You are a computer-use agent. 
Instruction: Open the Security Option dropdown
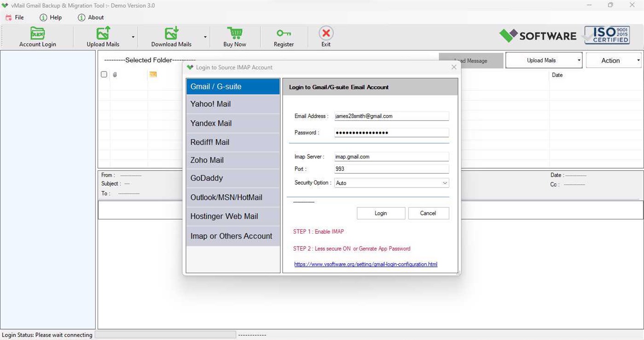pos(392,183)
